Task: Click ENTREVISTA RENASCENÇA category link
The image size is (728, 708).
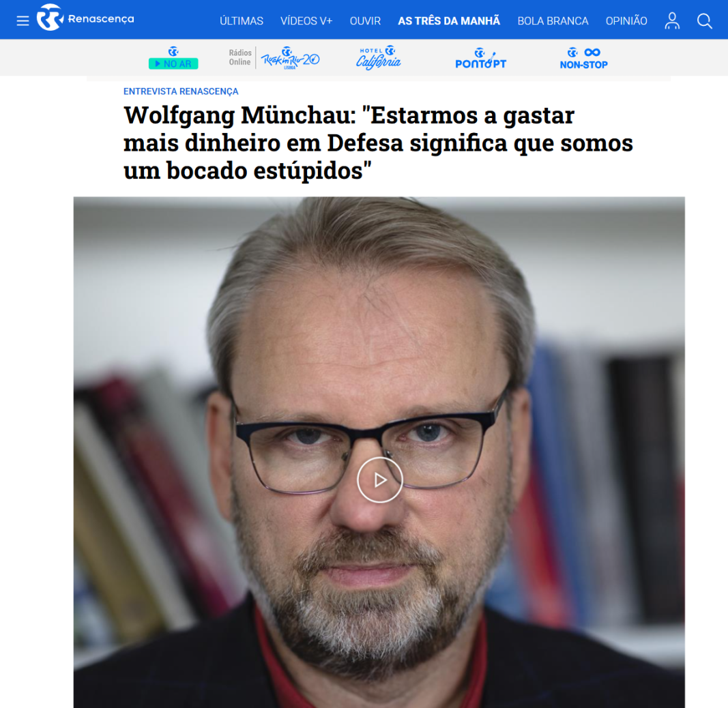Action: pos(181,91)
